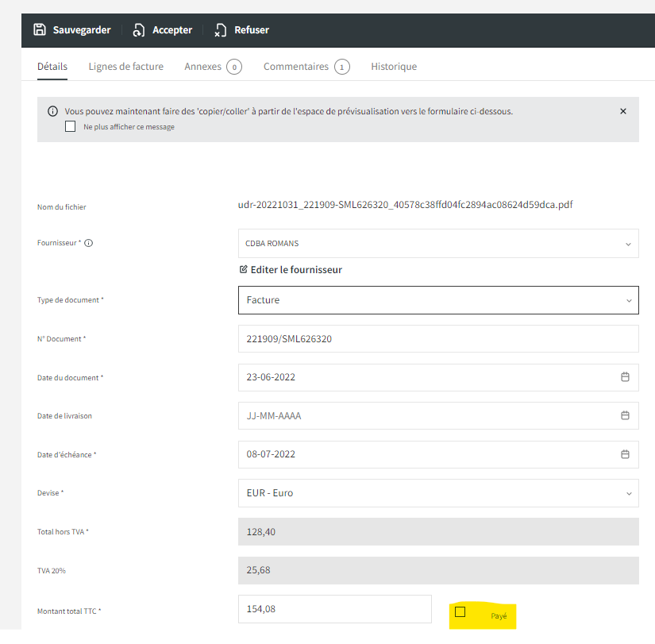Viewport: 655px width, 644px height.
Task: Open the calendar for Date du document
Action: pyautogui.click(x=625, y=377)
